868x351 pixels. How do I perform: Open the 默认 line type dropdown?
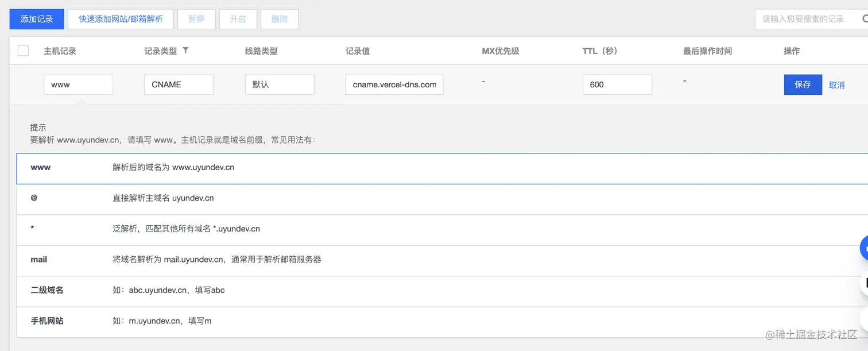[280, 84]
